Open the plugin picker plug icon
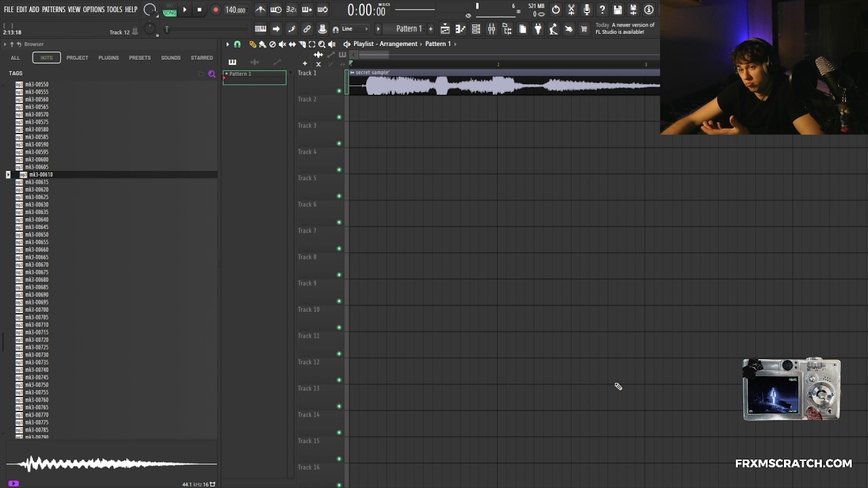868x488 pixels. [x=538, y=29]
